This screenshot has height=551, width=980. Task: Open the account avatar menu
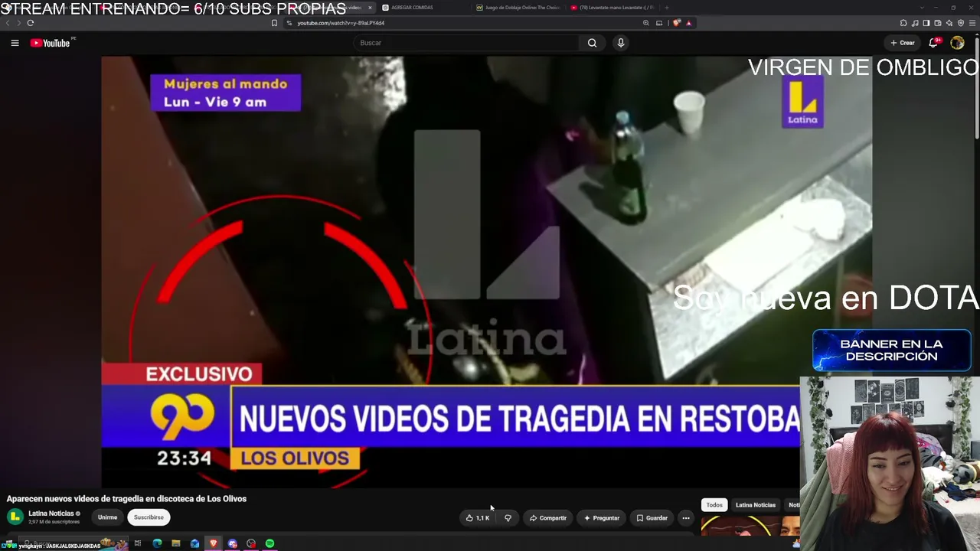[957, 43]
